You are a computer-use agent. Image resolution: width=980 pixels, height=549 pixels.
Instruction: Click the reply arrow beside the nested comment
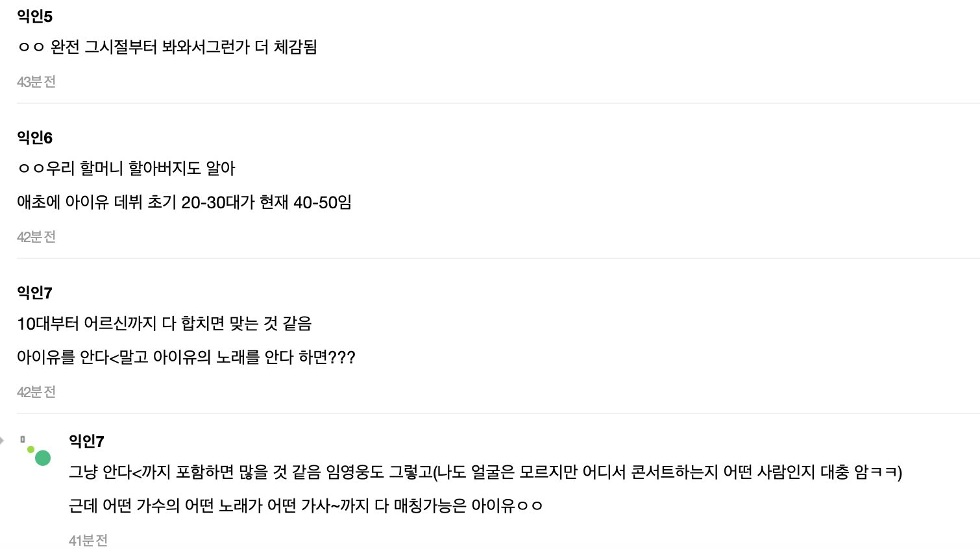[2, 441]
